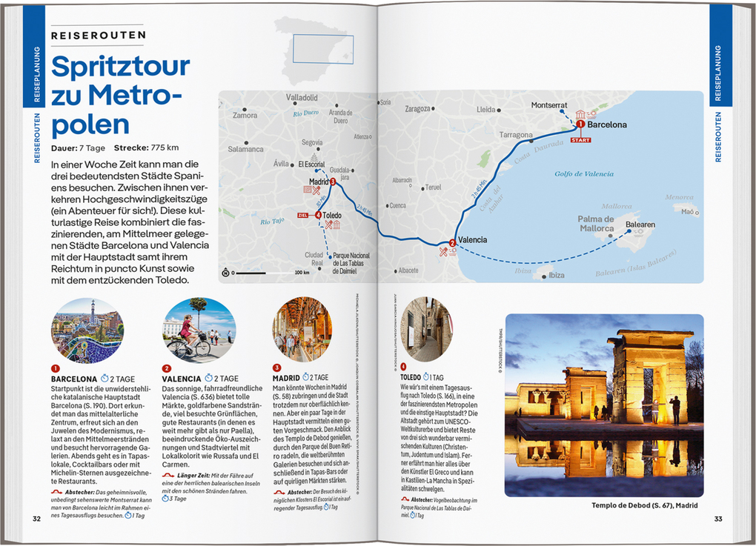Click the red Abstecher arrow in the Barcelona section
This screenshot has width=756, height=546.
(56, 492)
